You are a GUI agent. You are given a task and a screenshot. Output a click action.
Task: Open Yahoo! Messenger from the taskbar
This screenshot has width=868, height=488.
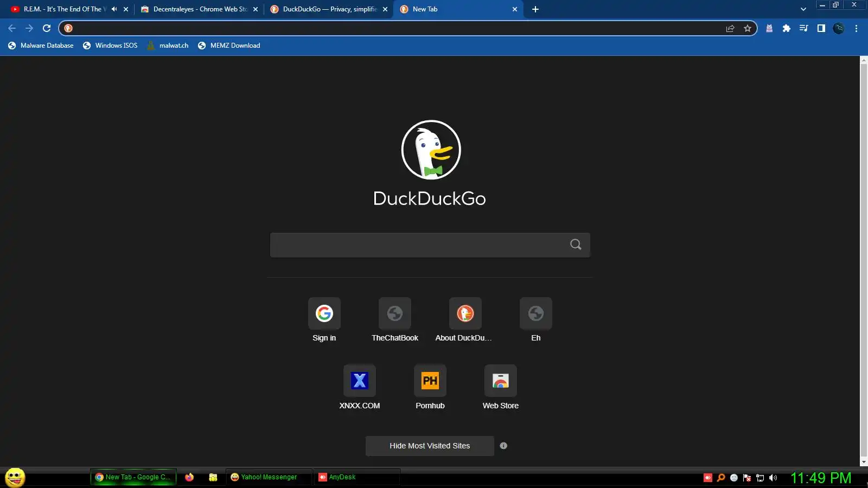click(x=269, y=477)
